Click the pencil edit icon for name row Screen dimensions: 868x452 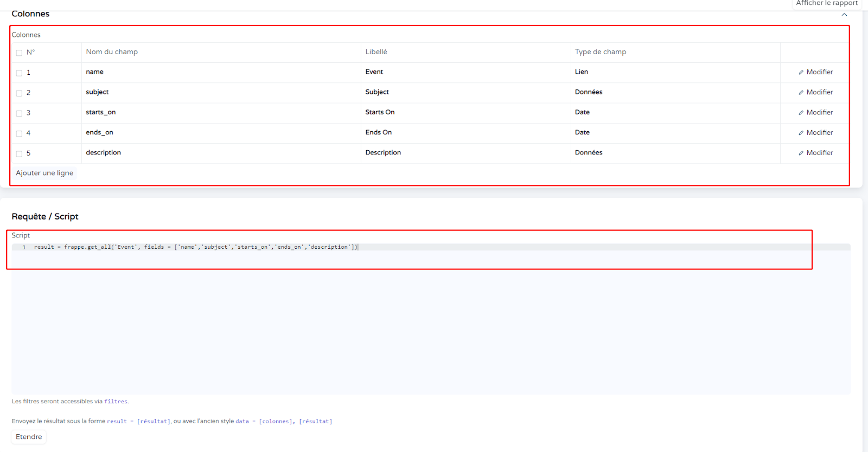coord(801,73)
